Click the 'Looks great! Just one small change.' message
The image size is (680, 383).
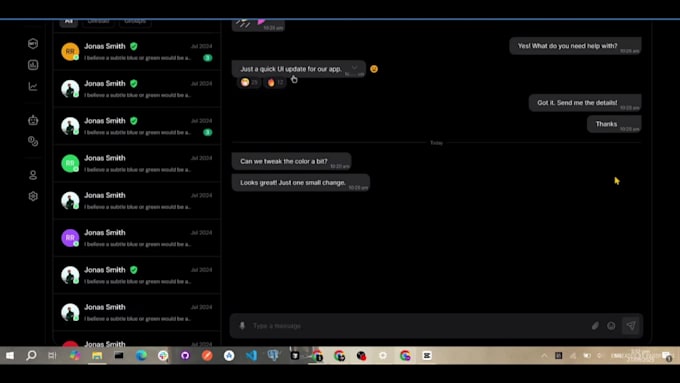click(x=301, y=183)
